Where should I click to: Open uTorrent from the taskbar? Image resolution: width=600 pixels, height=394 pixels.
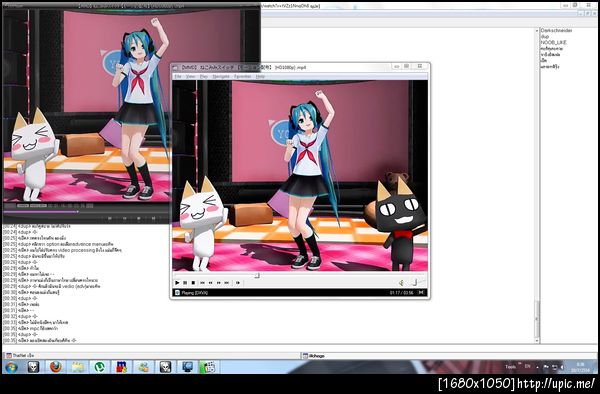[x=100, y=367]
